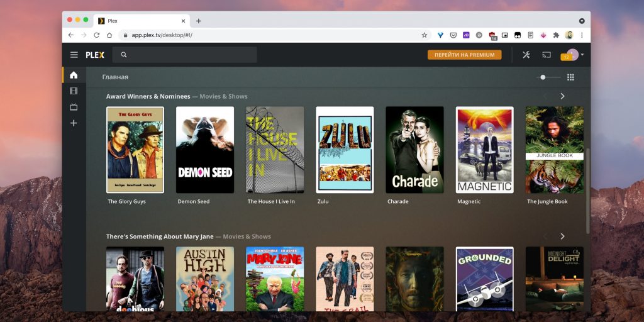Switch to grid view icon
The height and width of the screenshot is (322, 644).
point(570,77)
